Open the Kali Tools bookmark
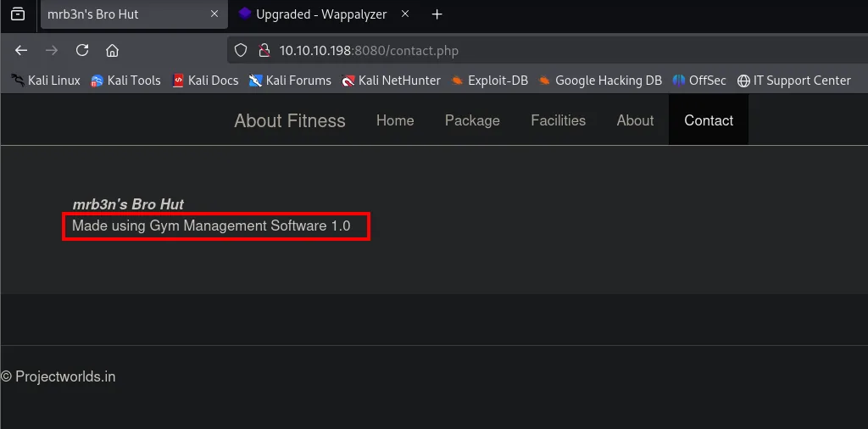868x429 pixels. coord(125,81)
